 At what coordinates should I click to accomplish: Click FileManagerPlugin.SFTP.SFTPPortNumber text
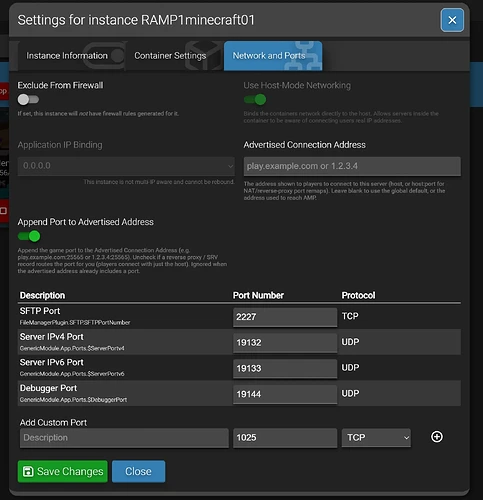75,322
